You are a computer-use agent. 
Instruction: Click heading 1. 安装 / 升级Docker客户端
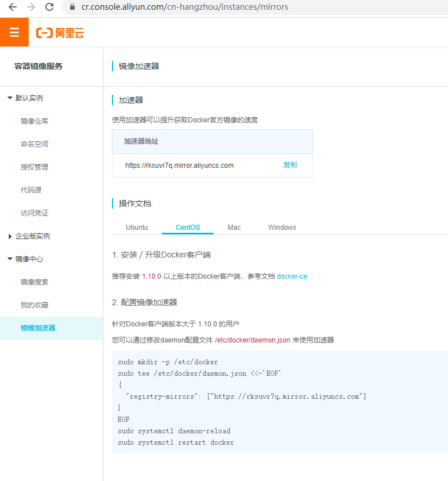(x=161, y=255)
